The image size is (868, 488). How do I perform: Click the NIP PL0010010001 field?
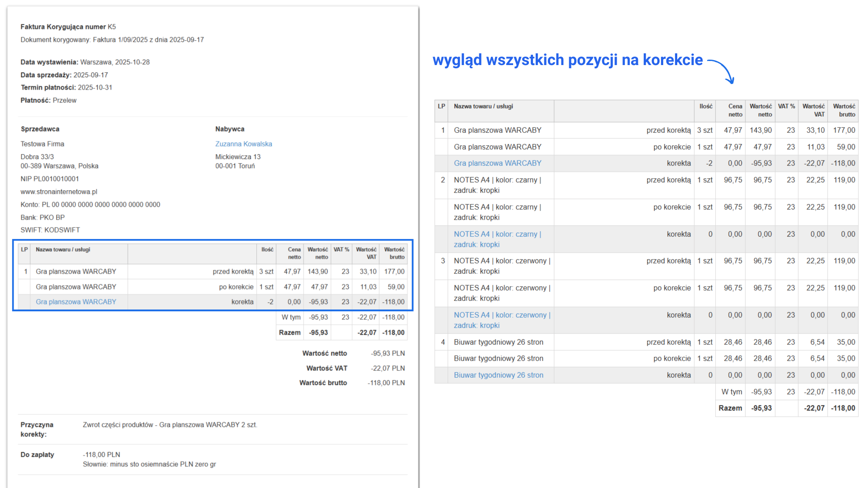50,178
